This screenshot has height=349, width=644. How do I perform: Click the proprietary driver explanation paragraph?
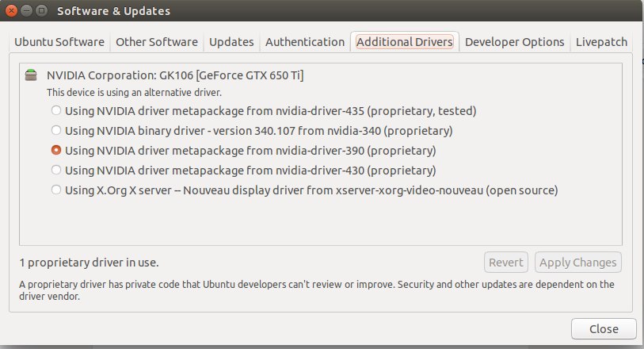pos(317,290)
